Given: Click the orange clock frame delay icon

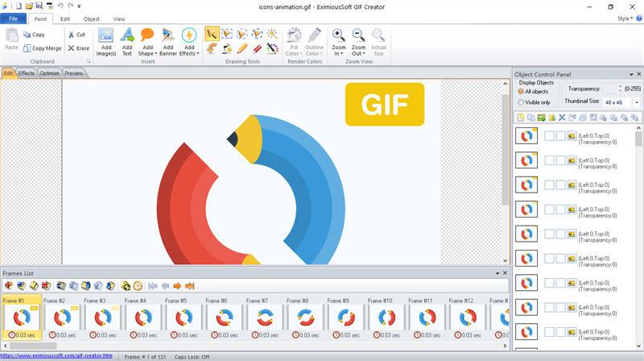Looking at the screenshot, I should point(138,286).
